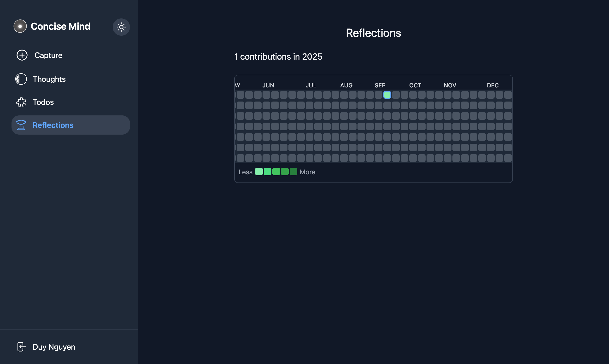The width and height of the screenshot is (609, 364).
Task: Click the OCT month label
Action: [415, 85]
